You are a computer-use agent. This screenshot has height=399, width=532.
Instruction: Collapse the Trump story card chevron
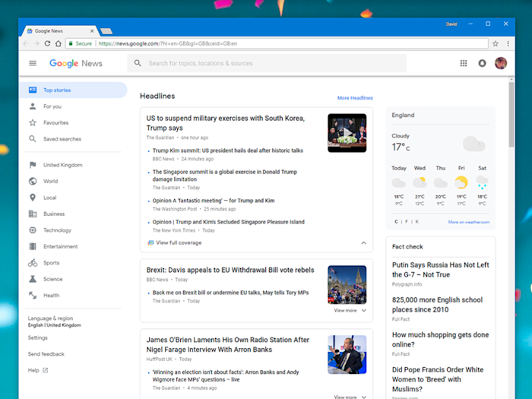[x=363, y=242]
